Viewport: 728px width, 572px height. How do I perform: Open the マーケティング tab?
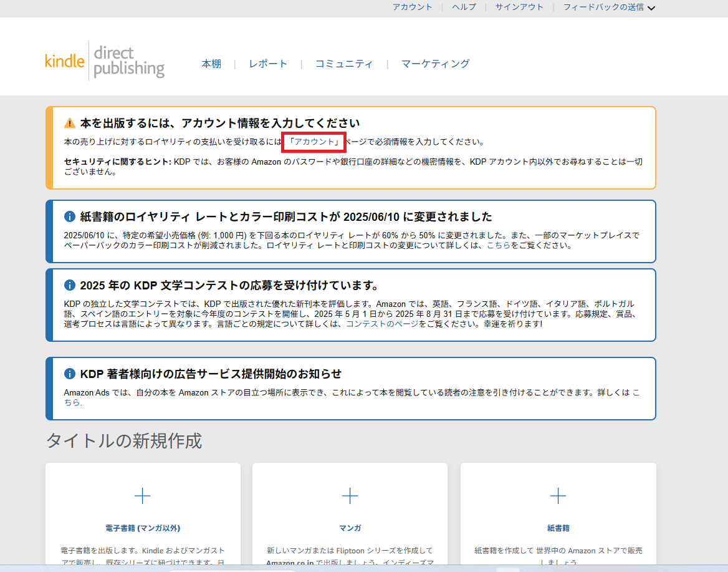coord(435,64)
